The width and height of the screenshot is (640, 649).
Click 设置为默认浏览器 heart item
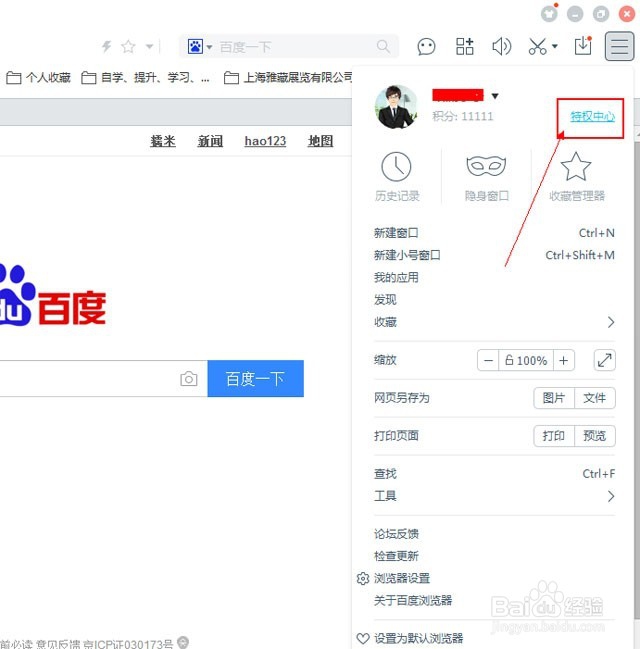(410, 638)
